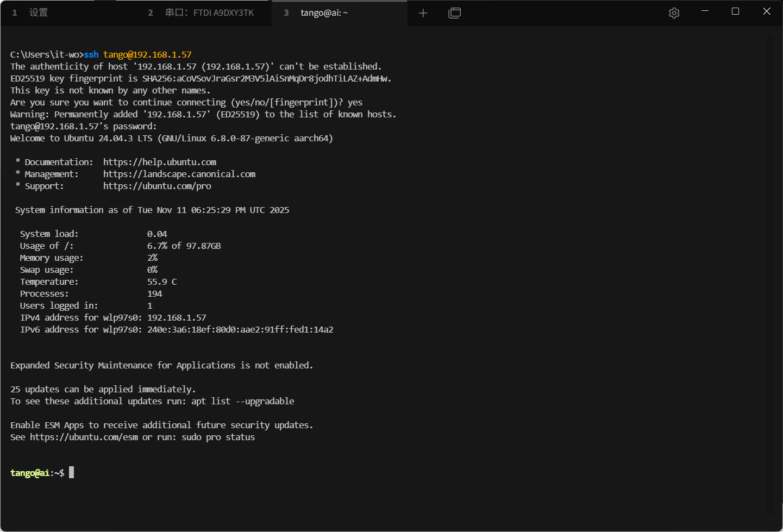Screen dimensions: 783x532
Task: Open the landscape.canonical.com management link
Action: coord(179,174)
